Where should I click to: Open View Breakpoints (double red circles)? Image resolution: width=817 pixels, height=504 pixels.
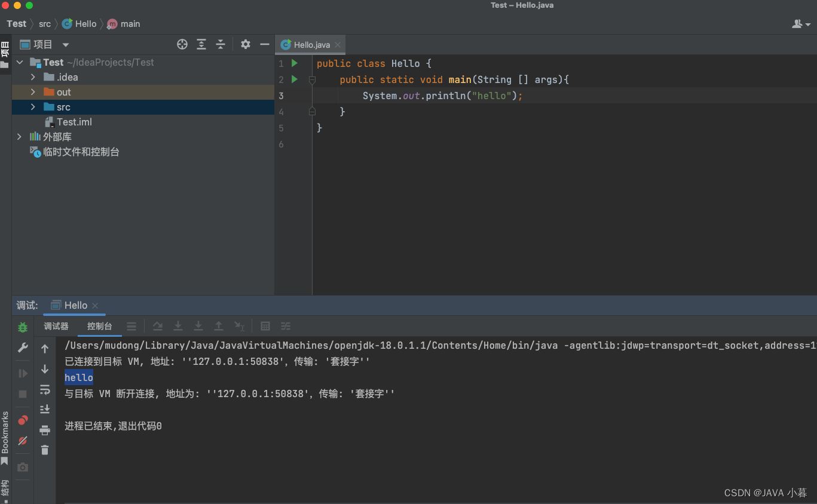[x=23, y=420]
